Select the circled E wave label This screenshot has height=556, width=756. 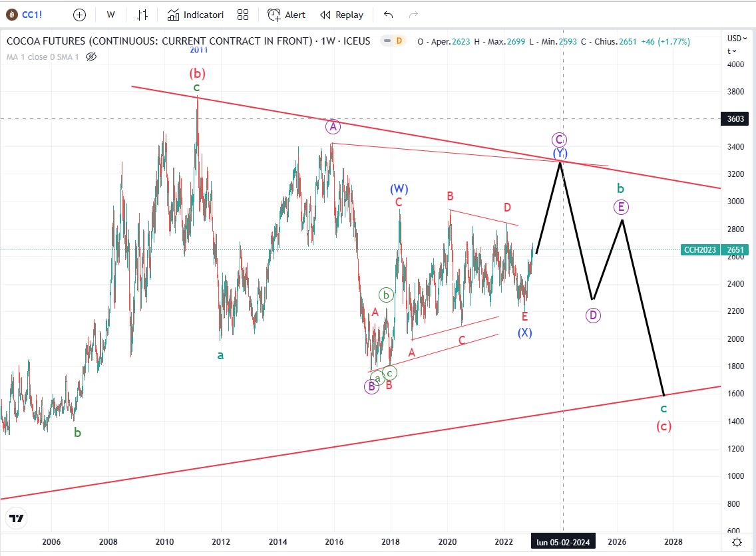621,208
